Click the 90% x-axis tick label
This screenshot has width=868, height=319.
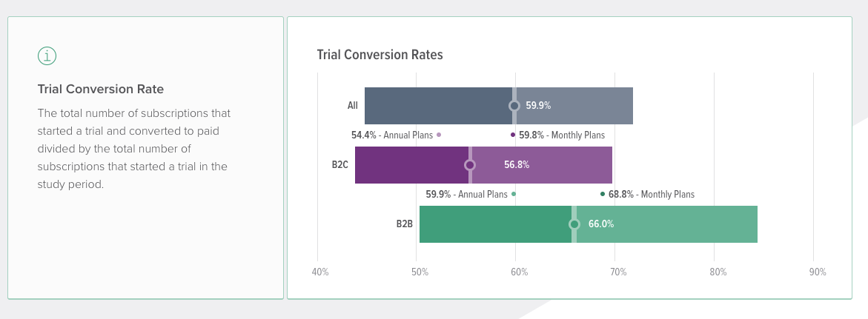(818, 272)
